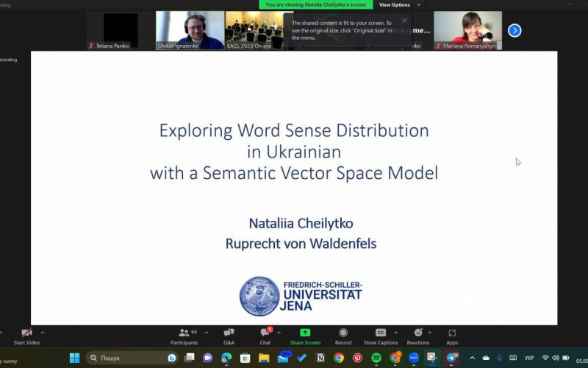Expand the caret next to Reactions
The image size is (588, 368).
click(430, 333)
